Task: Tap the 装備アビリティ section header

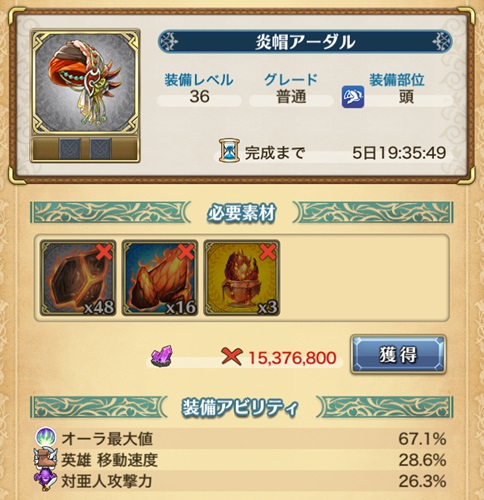Action: [240, 407]
